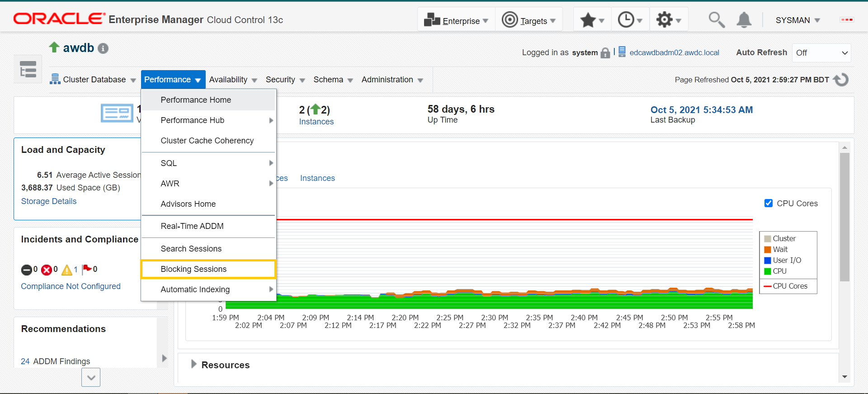Click the User I/O blue swatch
The width and height of the screenshot is (868, 394).
768,261
